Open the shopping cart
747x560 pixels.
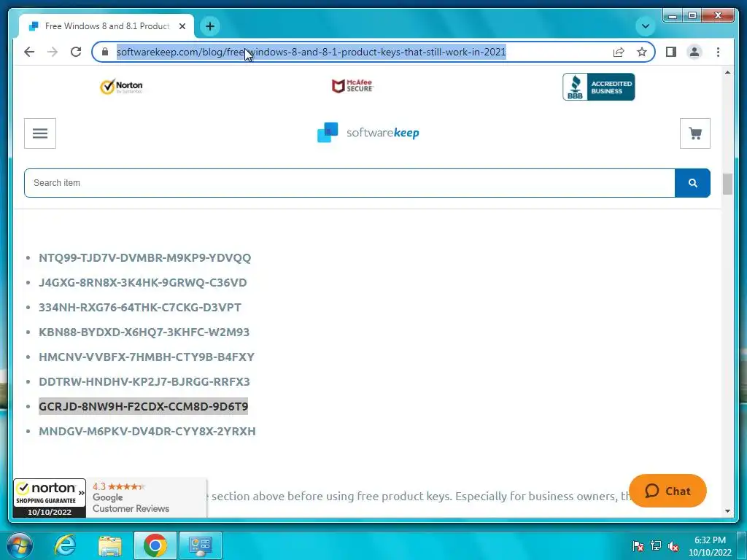click(695, 133)
